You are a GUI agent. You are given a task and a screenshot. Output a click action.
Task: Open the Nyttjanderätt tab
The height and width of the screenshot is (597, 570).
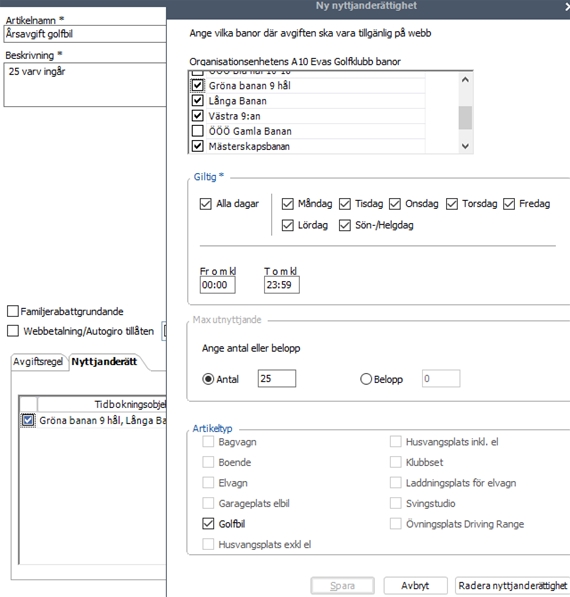104,361
